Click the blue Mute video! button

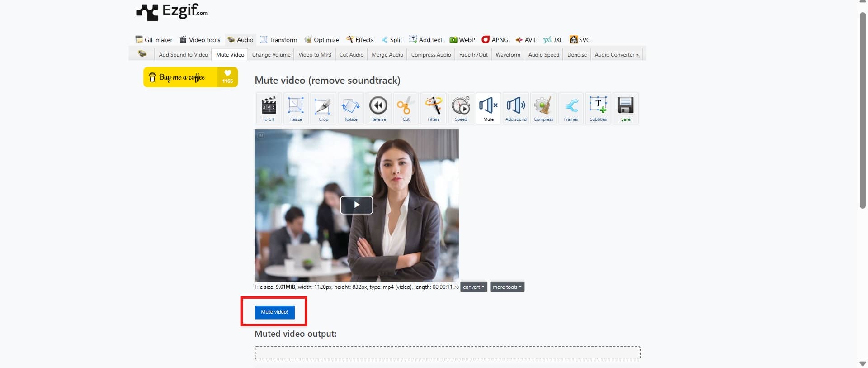click(x=274, y=312)
